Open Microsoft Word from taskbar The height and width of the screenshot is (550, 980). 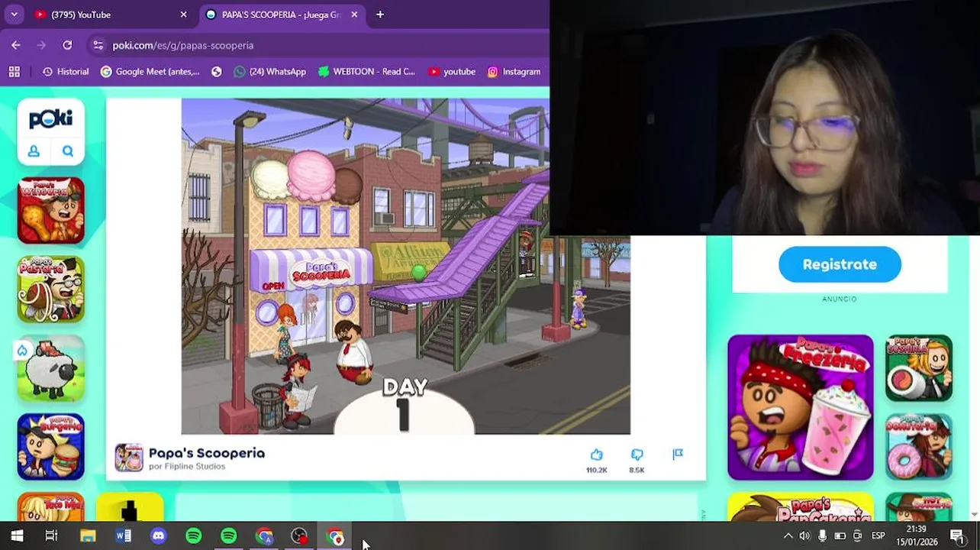pyautogui.click(x=123, y=536)
